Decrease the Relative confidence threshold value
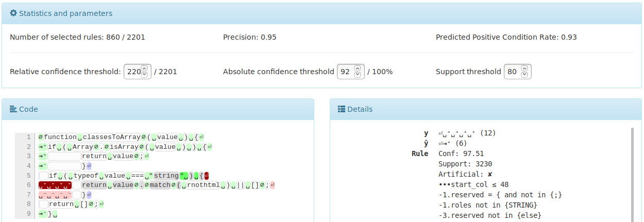This screenshot has width=644, height=222. tap(144, 75)
